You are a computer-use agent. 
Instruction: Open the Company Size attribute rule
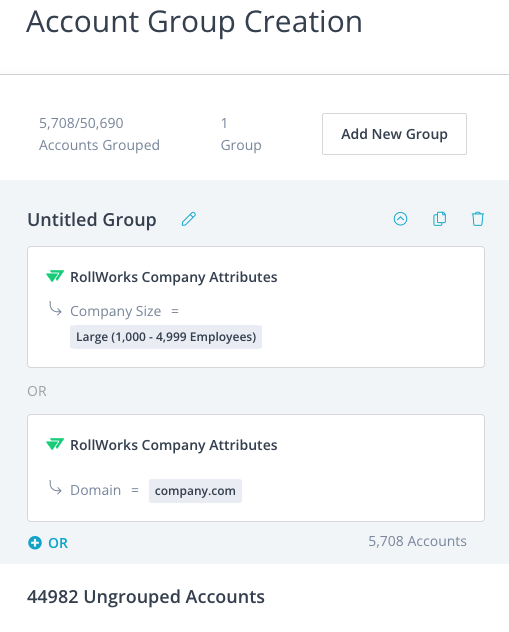[x=116, y=311]
